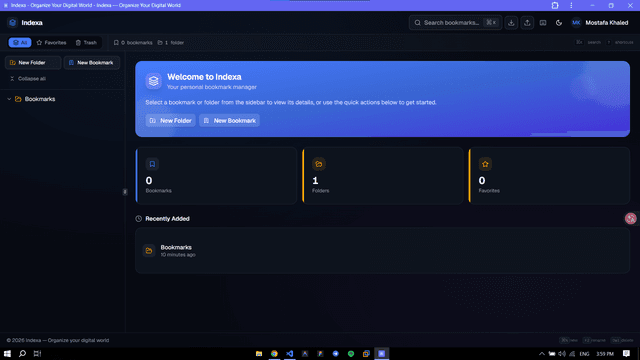Click the '10 minutes ago' timestamp
Image resolution: width=640 pixels, height=360 pixels.
pyautogui.click(x=178, y=255)
